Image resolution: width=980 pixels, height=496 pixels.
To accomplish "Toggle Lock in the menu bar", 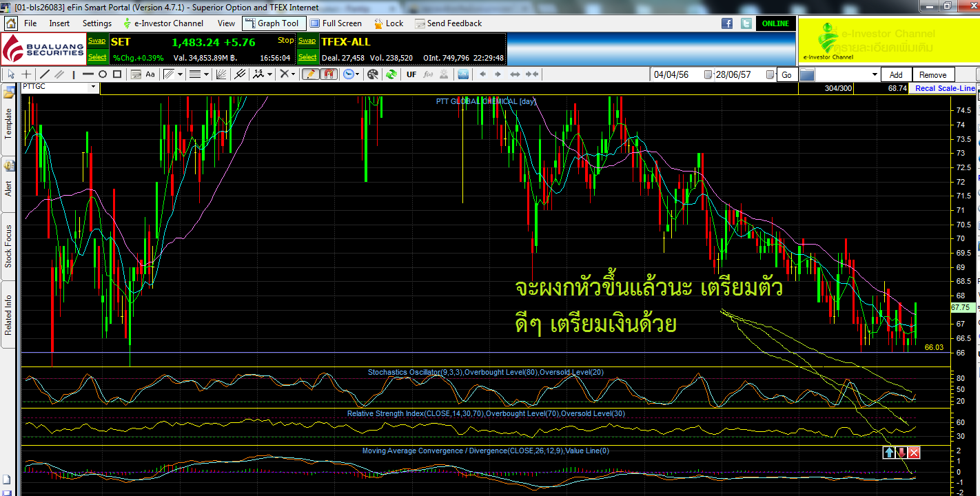I will tap(389, 23).
